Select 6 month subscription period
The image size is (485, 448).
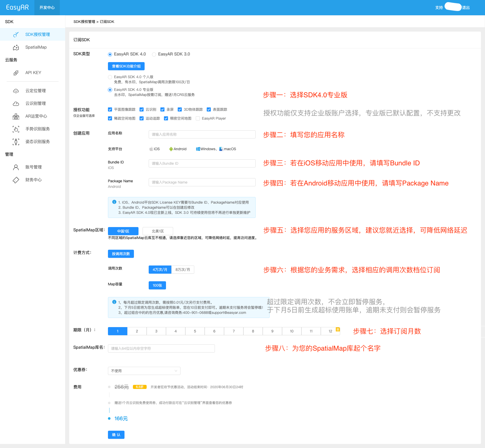214,331
